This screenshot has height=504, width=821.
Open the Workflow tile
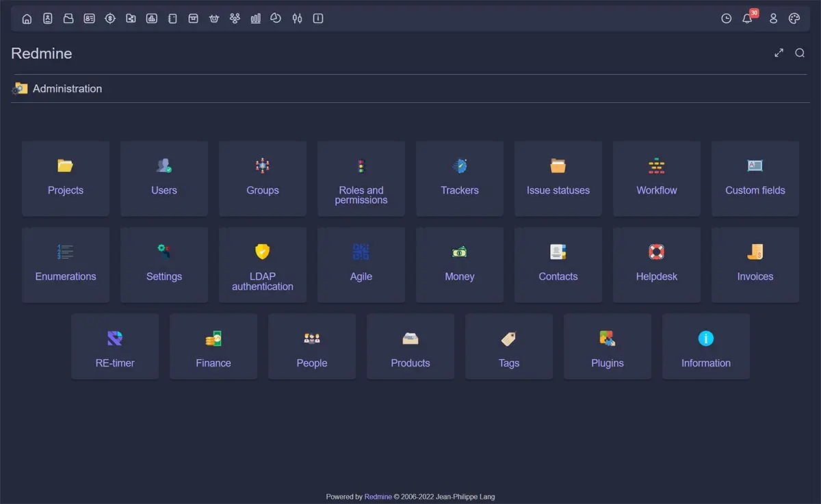pos(657,178)
